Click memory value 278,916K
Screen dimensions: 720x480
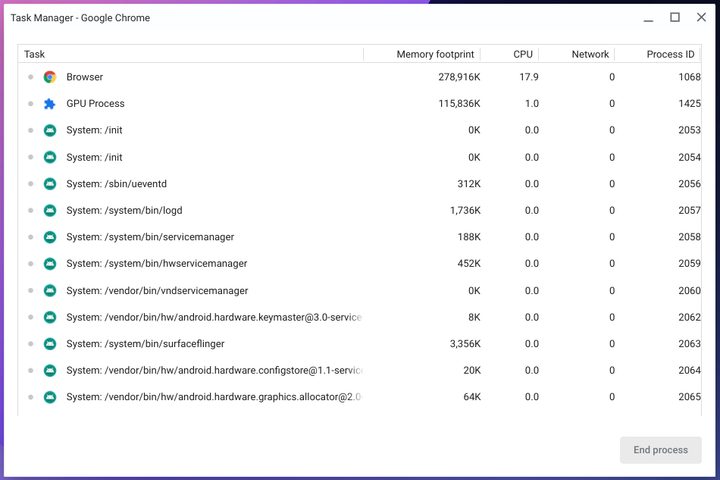pyautogui.click(x=459, y=77)
